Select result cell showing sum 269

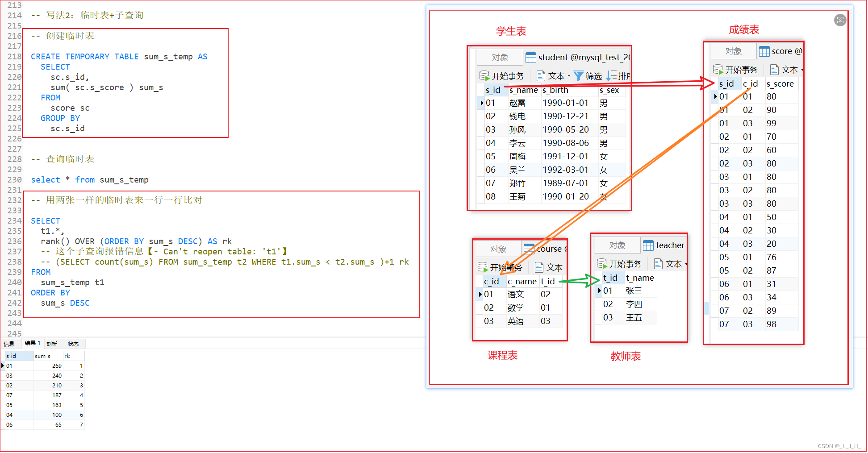click(48, 366)
